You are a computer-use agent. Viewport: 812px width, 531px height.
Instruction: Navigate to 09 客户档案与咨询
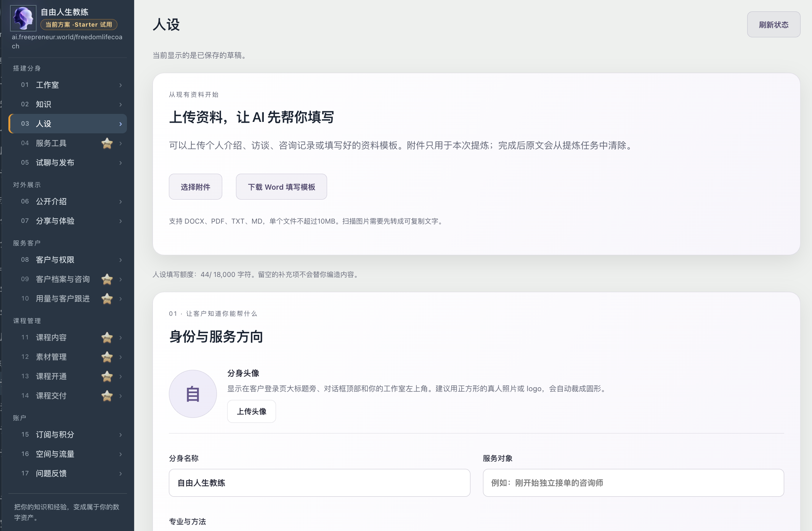tap(68, 279)
